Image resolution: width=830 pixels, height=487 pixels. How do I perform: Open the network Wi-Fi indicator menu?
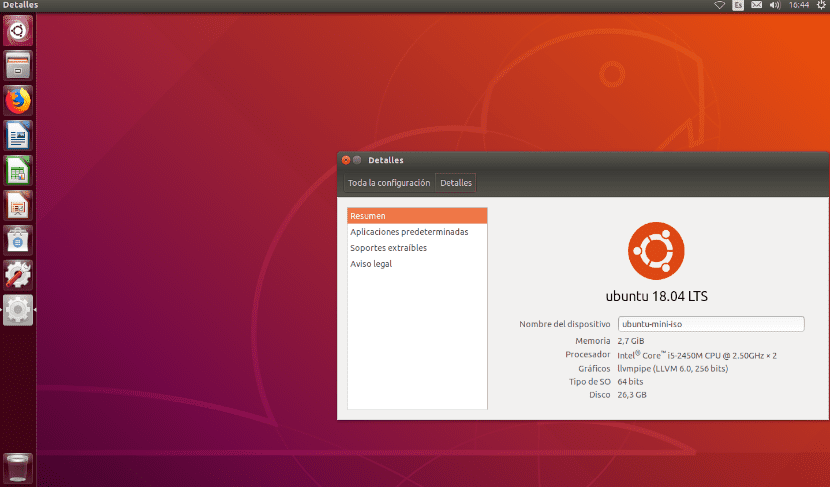click(x=719, y=6)
